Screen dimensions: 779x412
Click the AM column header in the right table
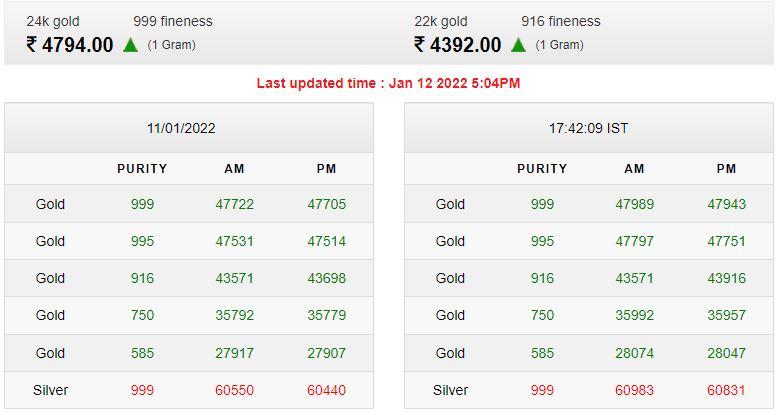click(x=634, y=169)
